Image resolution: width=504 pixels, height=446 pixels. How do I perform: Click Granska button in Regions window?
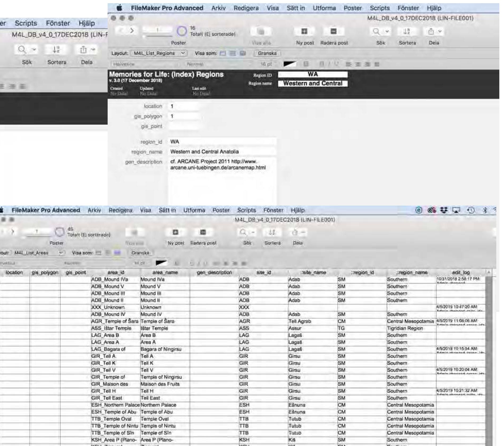(x=267, y=53)
